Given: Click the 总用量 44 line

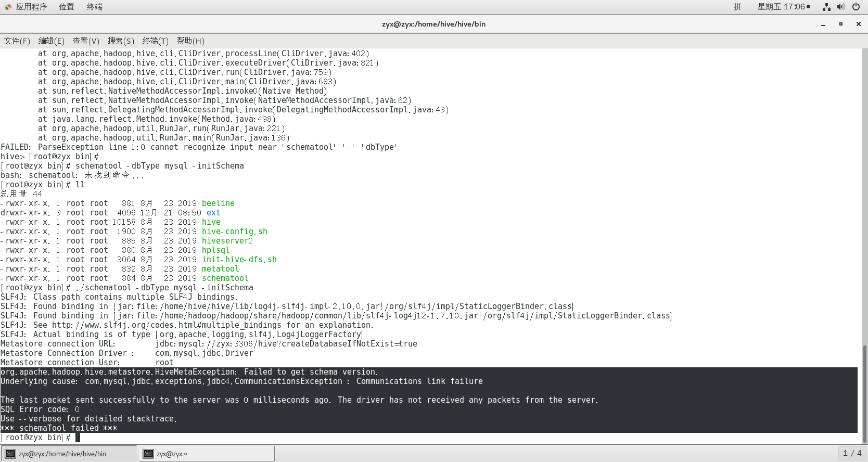Looking at the screenshot, I should click(21, 194).
